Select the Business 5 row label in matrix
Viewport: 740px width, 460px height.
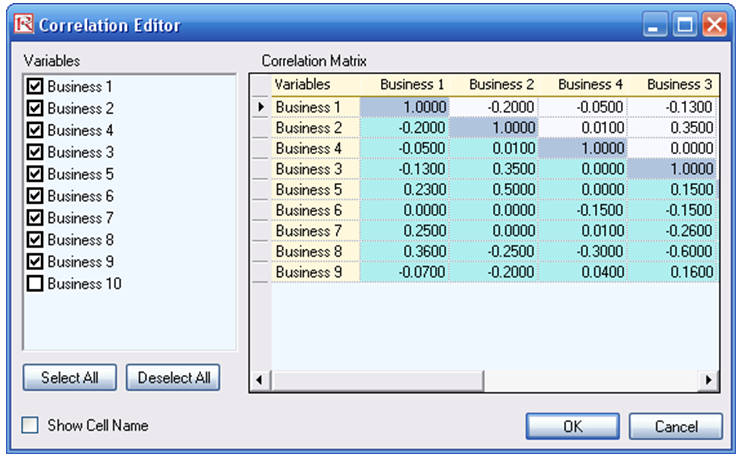(x=316, y=189)
